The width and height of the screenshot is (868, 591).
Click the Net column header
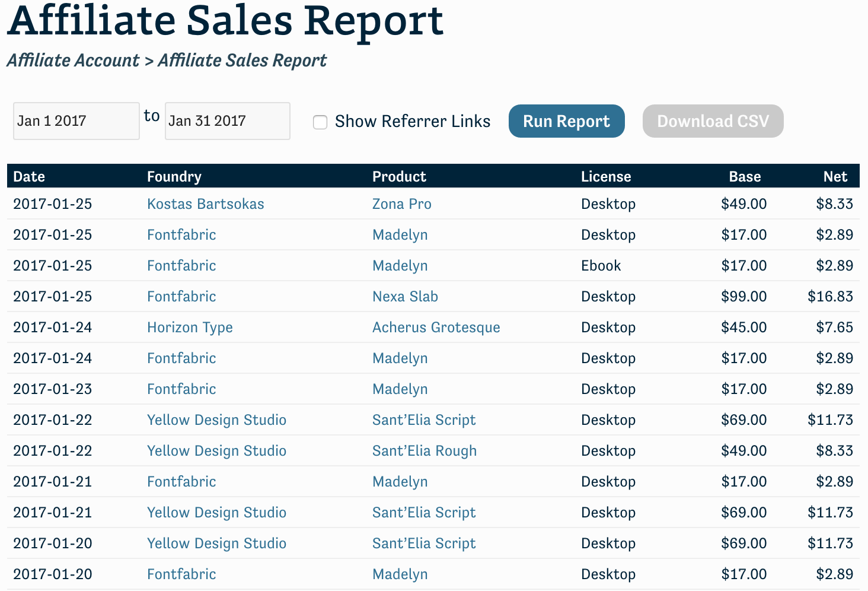click(835, 177)
